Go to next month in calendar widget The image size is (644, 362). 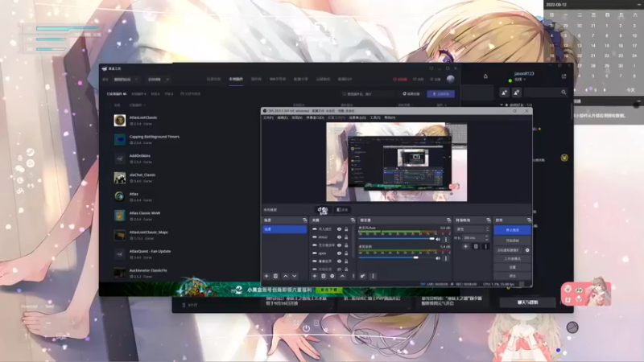(605, 90)
